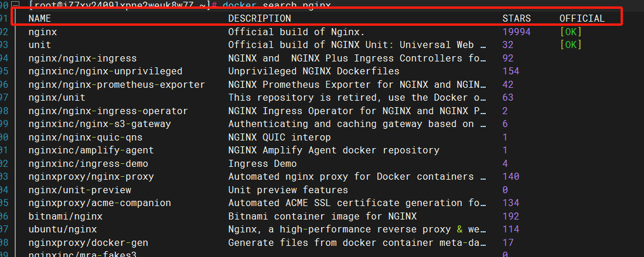Select the name nginx/nginx-quic-qns

(86, 137)
